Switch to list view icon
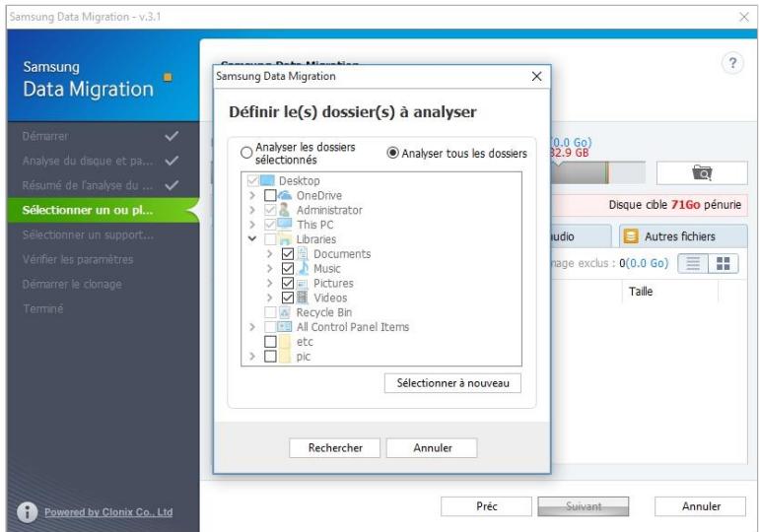 (693, 264)
